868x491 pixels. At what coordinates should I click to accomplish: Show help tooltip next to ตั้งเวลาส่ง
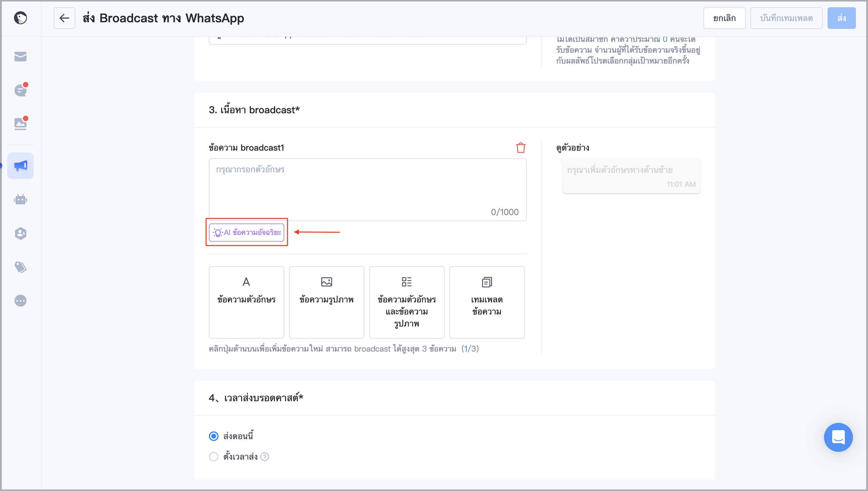coord(265,457)
